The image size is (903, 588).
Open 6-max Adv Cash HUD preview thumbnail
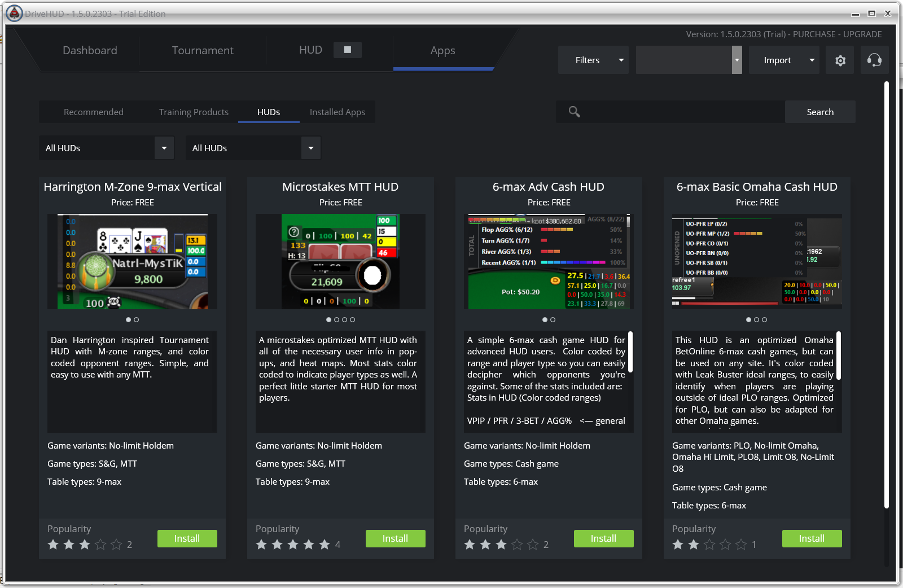(x=549, y=261)
